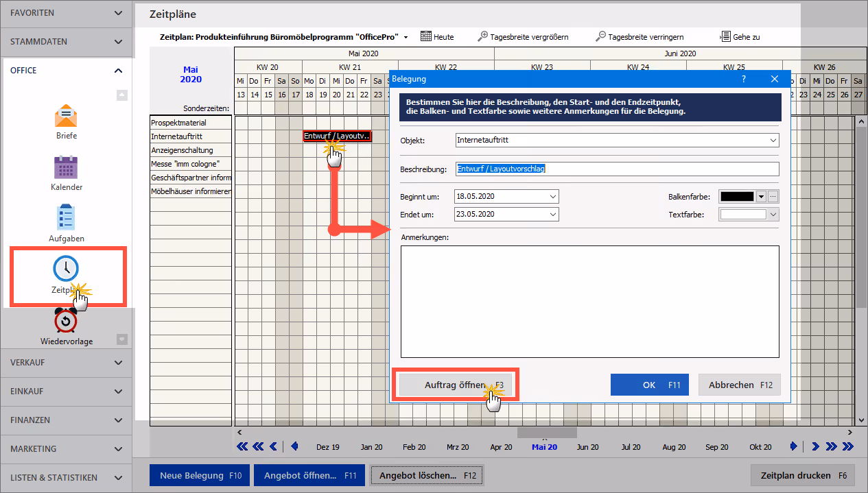Click the Abbrechen button
The image size is (868, 493).
740,385
